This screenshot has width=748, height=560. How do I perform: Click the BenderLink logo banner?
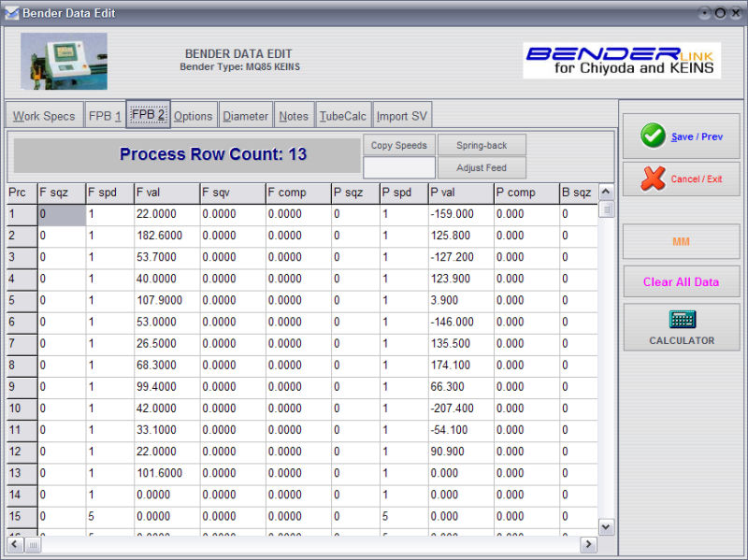coord(621,60)
